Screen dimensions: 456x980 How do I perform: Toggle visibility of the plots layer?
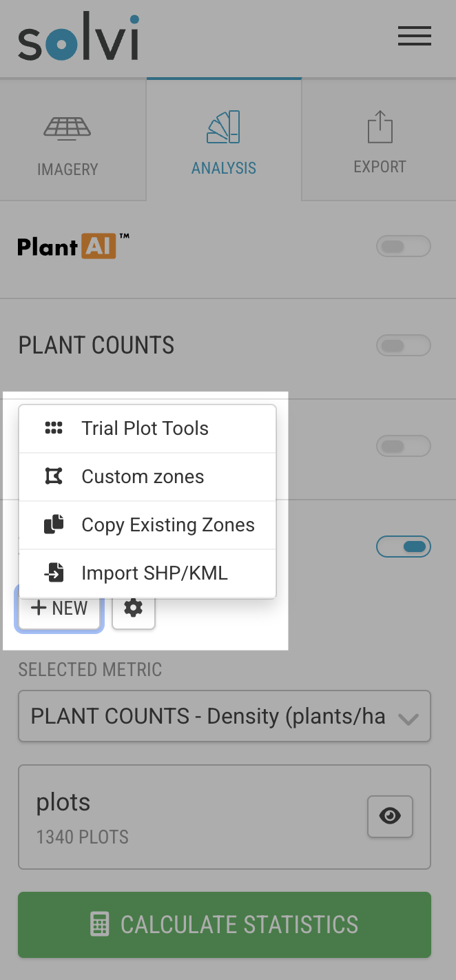pyautogui.click(x=390, y=817)
